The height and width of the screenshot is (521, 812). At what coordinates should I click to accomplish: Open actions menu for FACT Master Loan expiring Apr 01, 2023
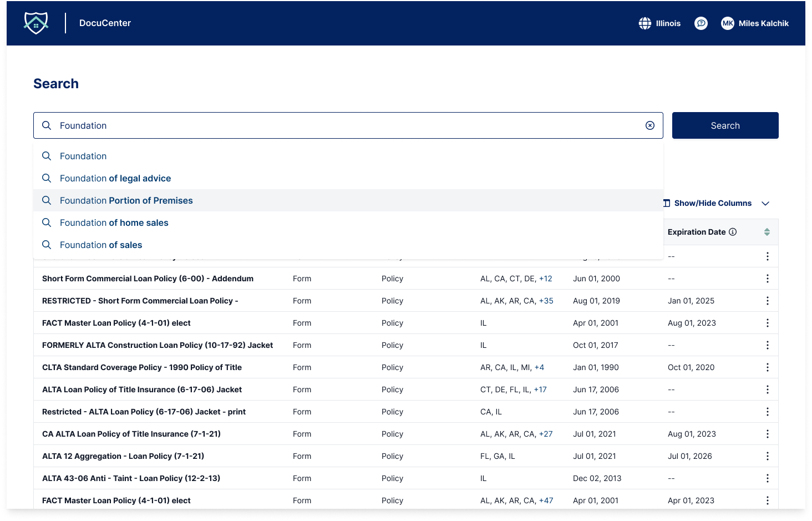point(768,500)
